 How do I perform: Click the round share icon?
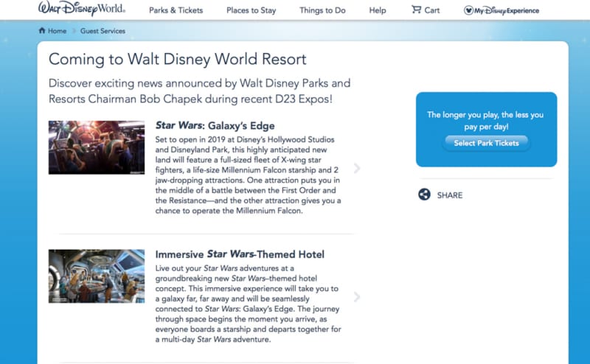pos(425,195)
